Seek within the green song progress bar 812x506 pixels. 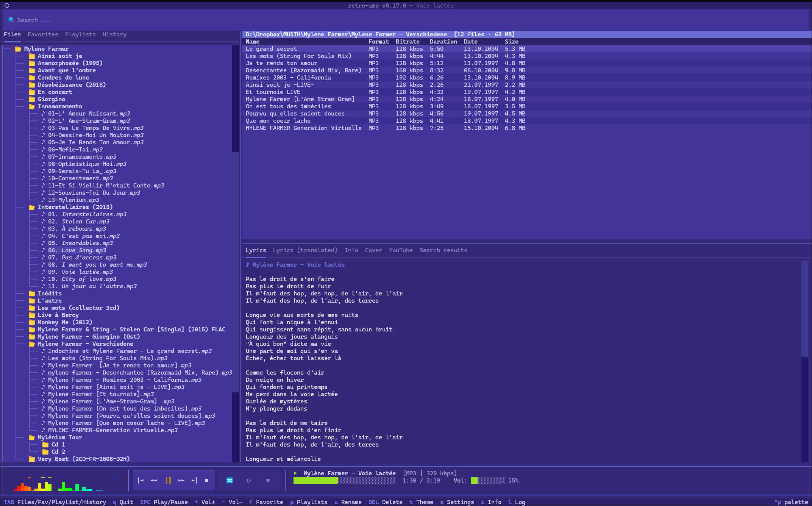[x=344, y=481]
